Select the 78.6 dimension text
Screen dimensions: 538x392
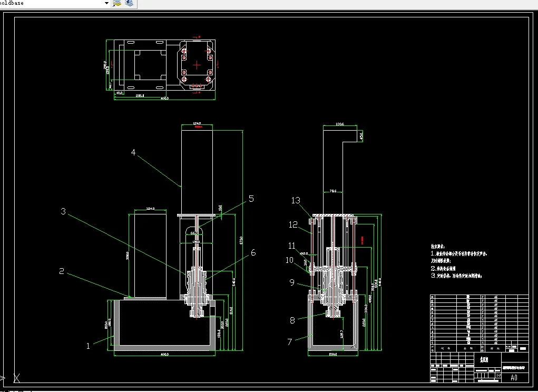click(x=333, y=191)
